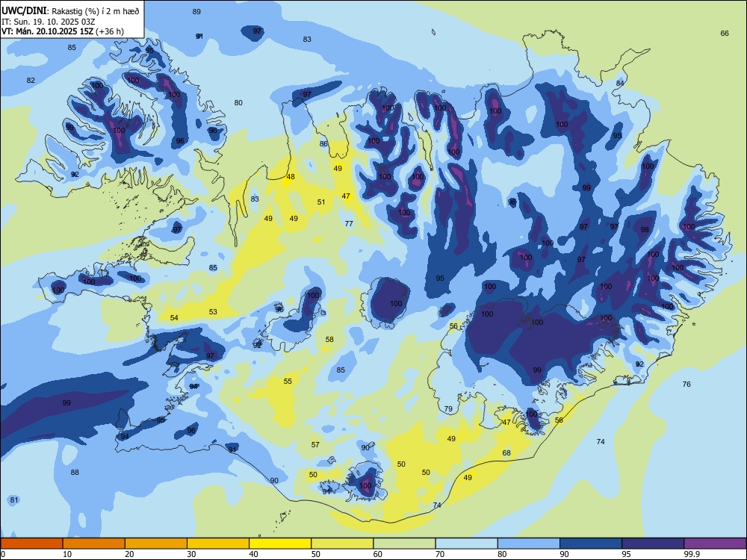Click the map value '81' at the bottom-left sea
Image resolution: width=747 pixels, height=560 pixels.
click(13, 500)
